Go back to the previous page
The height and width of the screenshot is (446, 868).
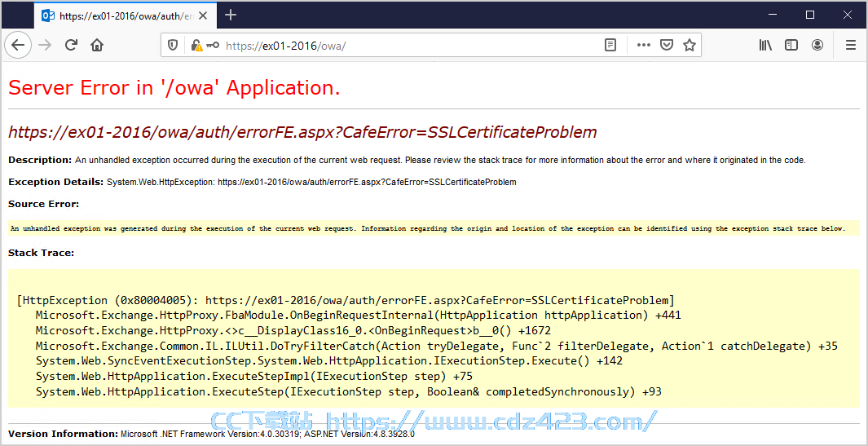(x=18, y=46)
